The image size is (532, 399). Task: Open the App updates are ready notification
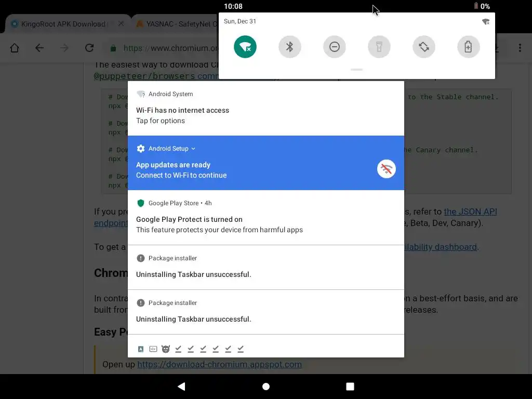click(265, 163)
